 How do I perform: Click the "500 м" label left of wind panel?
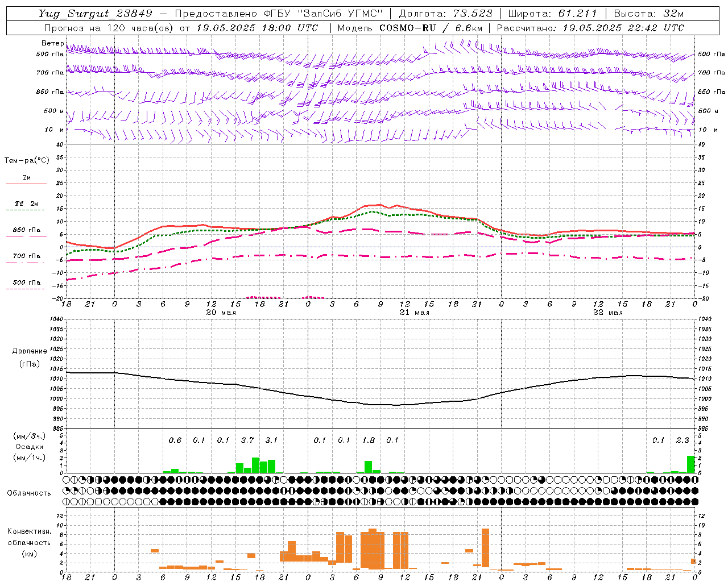54,111
